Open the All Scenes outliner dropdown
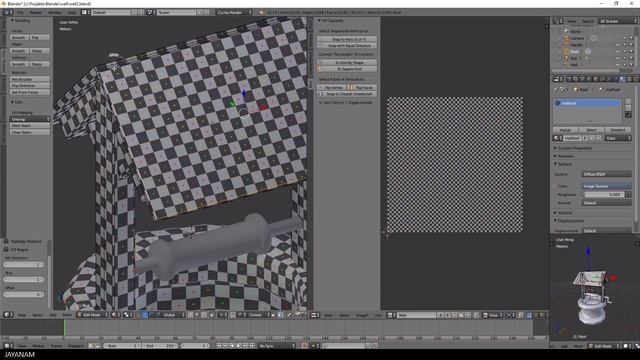Screen dimensions: 640x360 coord(618,21)
